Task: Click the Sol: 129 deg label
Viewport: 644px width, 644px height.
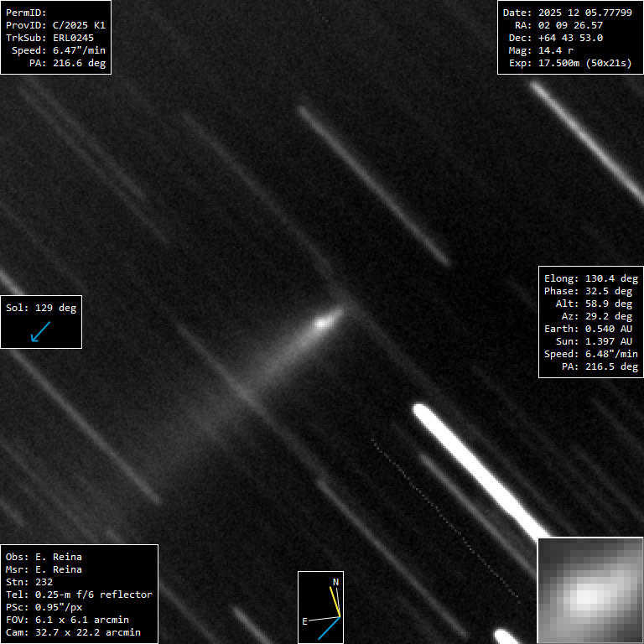Action: click(x=41, y=308)
